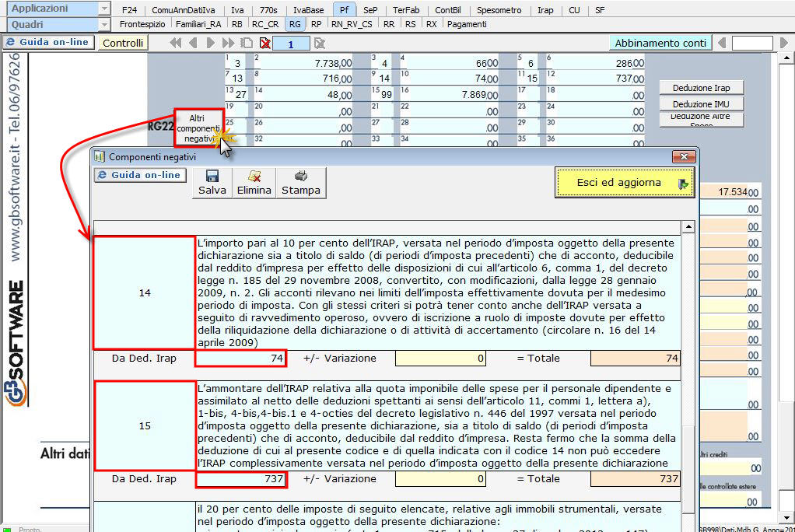Open the Pagamenti quadro

click(x=467, y=24)
